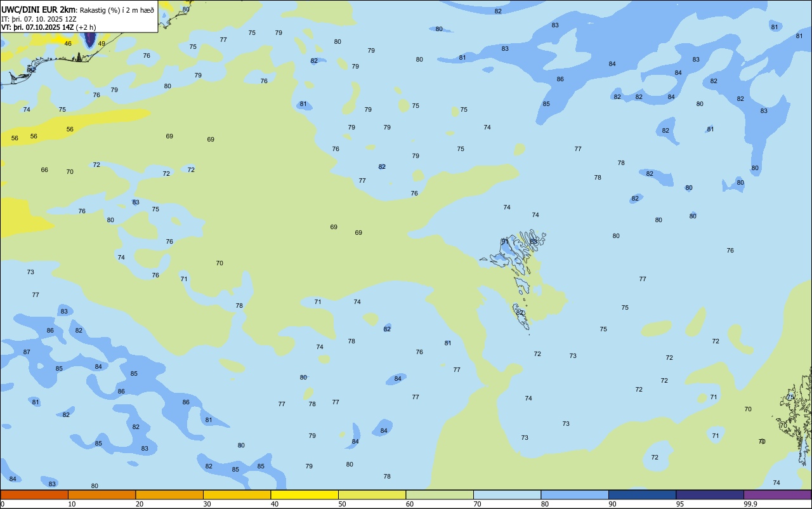Click the 80–90 medium blue legend swatch
Screen dimensions: 812x509
click(x=575, y=494)
